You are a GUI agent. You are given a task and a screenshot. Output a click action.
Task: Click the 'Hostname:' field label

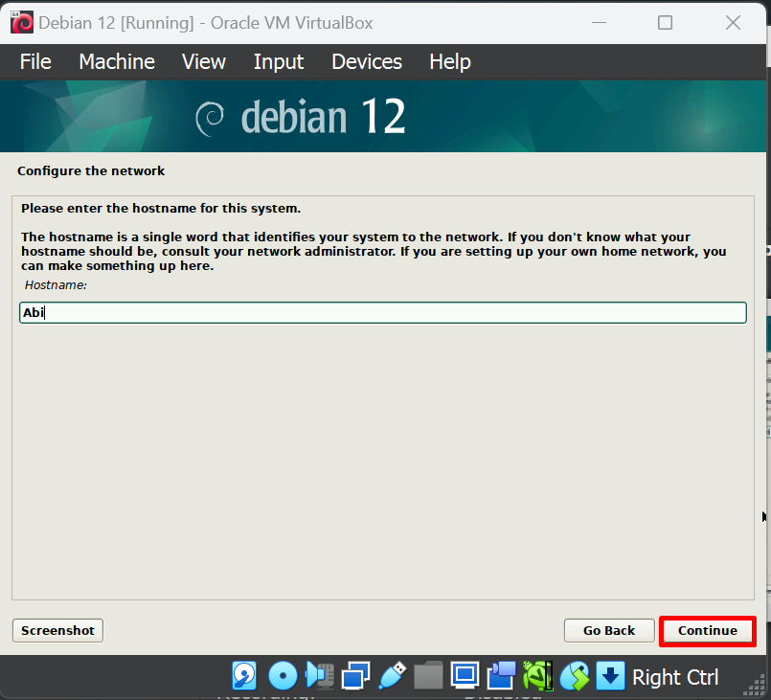[56, 285]
